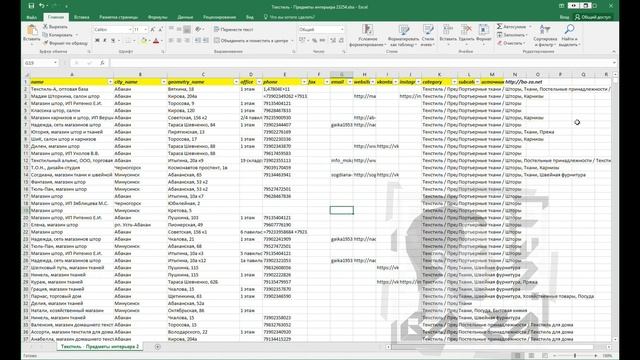Image resolution: width=640 pixels, height=360 pixels.
Task: Click the Вставить cells icon in Ячейки group
Action: coord(448,29)
